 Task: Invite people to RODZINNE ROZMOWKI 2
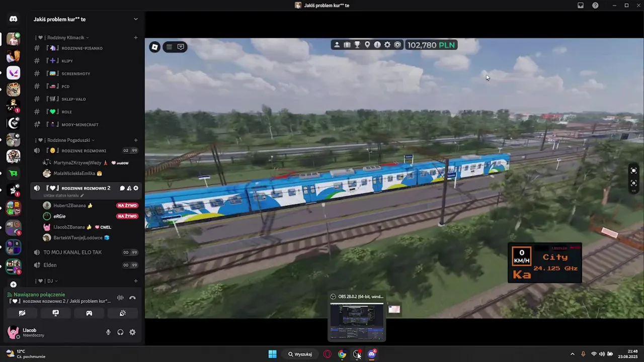[x=129, y=188]
